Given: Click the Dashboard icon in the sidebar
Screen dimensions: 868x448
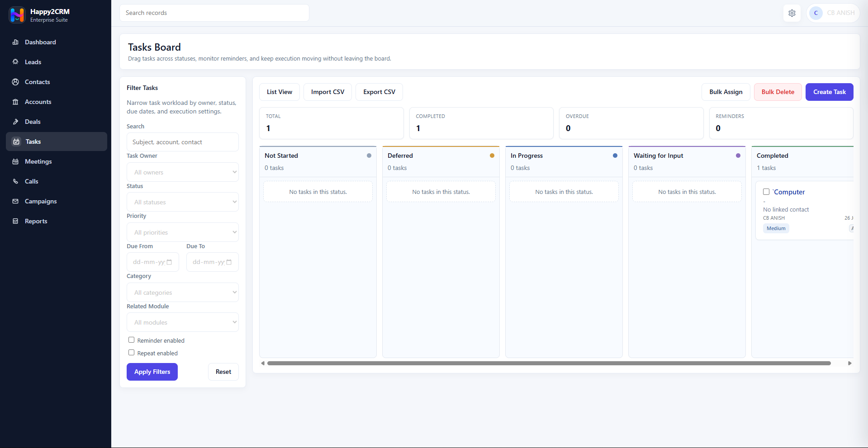Looking at the screenshot, I should 15,42.
